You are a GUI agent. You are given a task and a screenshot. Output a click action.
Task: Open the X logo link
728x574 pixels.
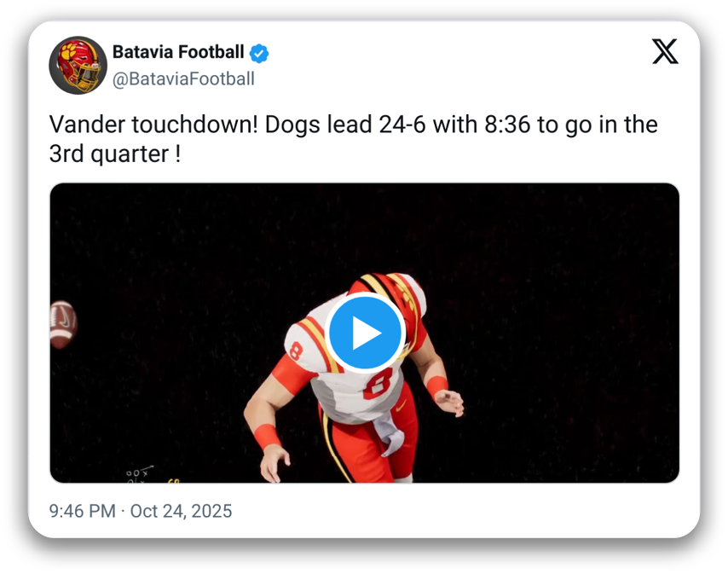665,53
